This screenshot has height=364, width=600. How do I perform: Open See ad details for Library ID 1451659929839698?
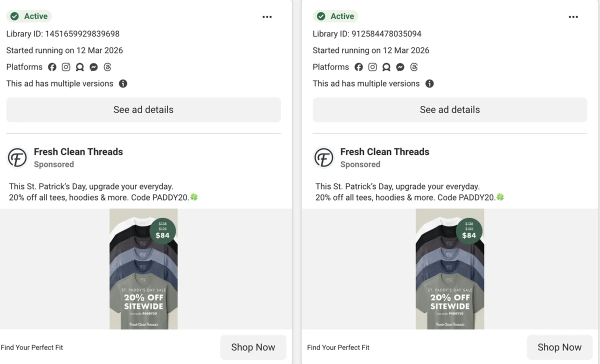pyautogui.click(x=143, y=109)
